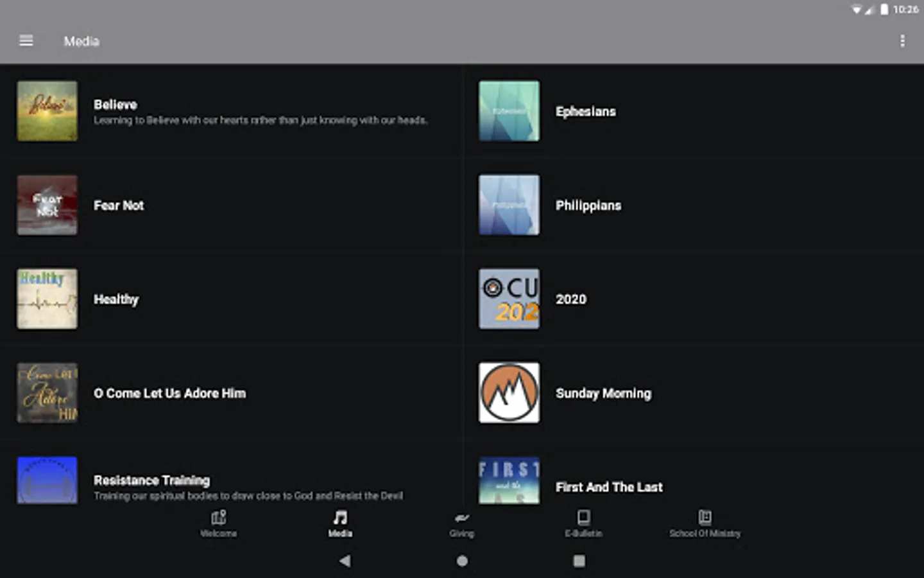Tap the Fear Not cover image

coord(47,205)
